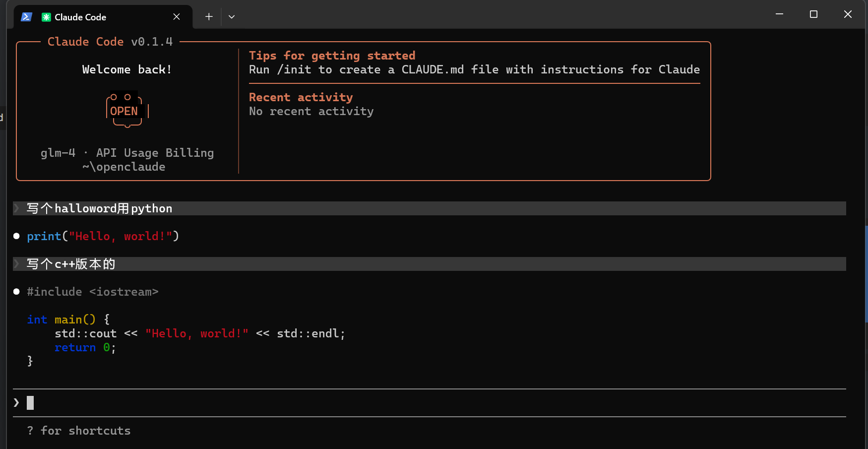Viewport: 868px width, 449px height.
Task: Close the terminal window
Action: (848, 14)
